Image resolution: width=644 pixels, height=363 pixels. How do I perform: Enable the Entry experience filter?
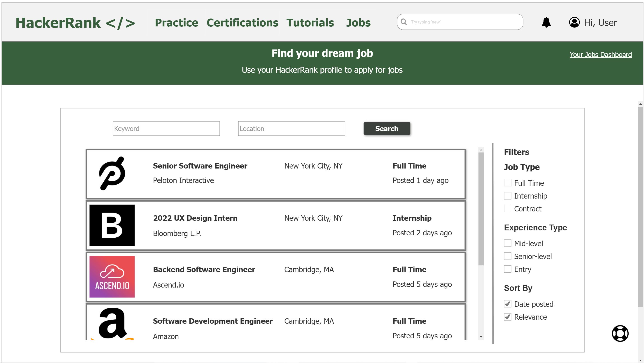[x=508, y=269]
